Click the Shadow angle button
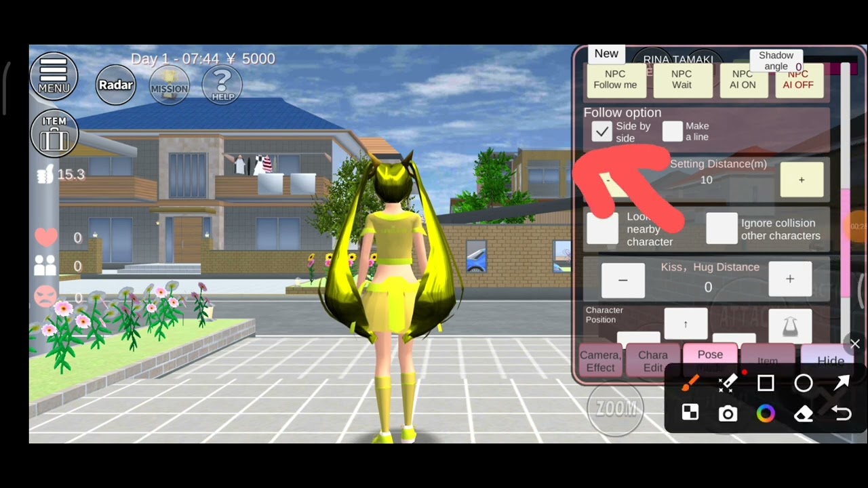 coord(776,60)
